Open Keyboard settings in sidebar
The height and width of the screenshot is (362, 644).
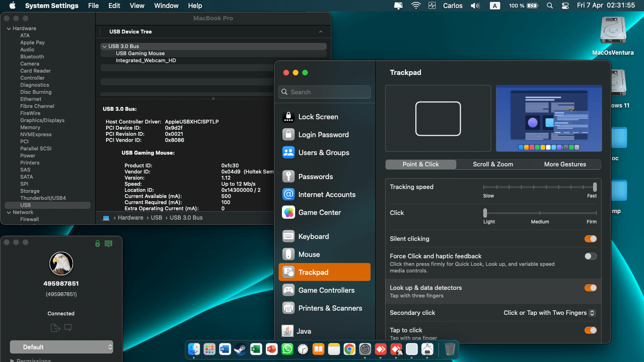[x=324, y=237]
